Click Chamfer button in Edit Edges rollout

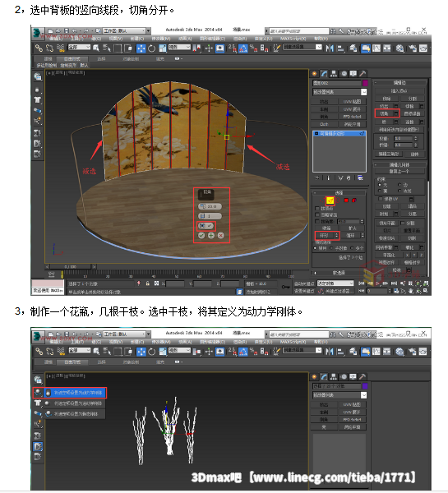pyautogui.click(x=384, y=113)
